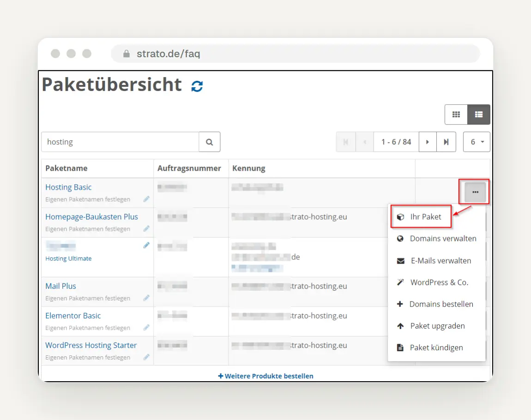Viewport: 531px width, 420px height.
Task: Go to the previous results page
Action: (x=365, y=142)
